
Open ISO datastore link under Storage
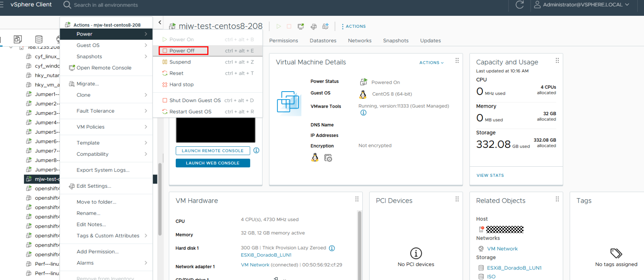491,277
